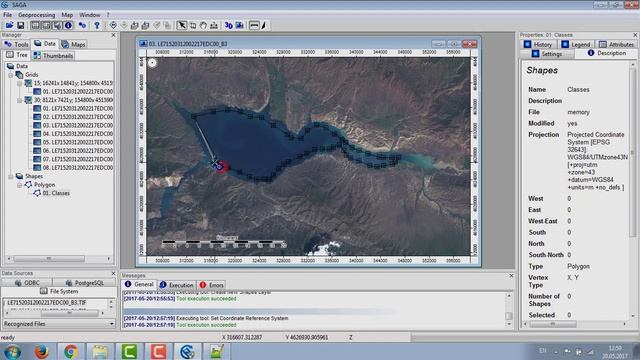The width and height of the screenshot is (640, 360).
Task: Collapse the 15; 16241x grid system node
Action: 19,83
